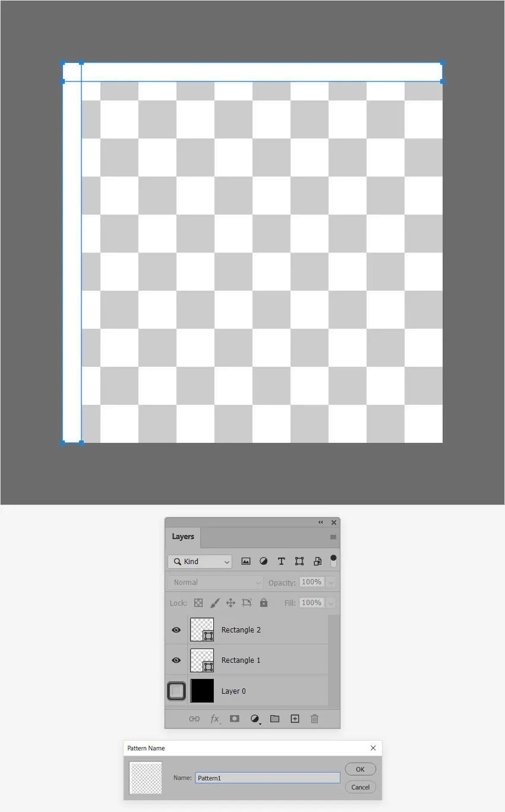The height and width of the screenshot is (812, 505).
Task: Open the blend mode Normal dropdown
Action: click(x=215, y=583)
